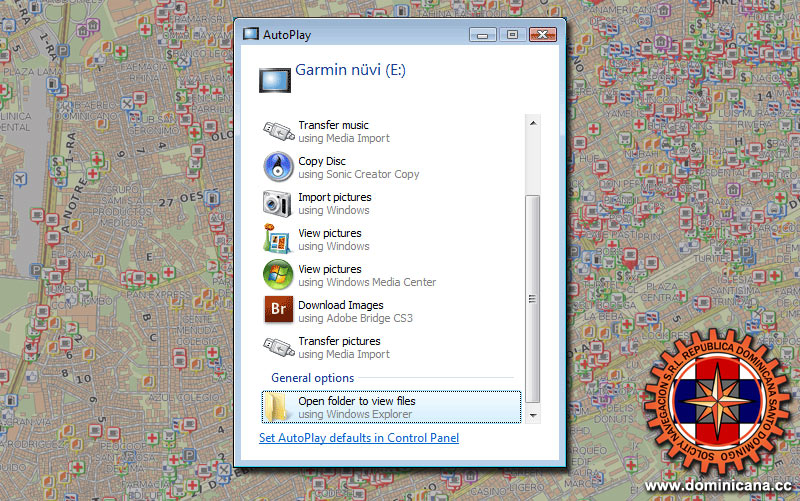
Task: Click the Windows Media Center orb icon
Action: pyautogui.click(x=278, y=274)
